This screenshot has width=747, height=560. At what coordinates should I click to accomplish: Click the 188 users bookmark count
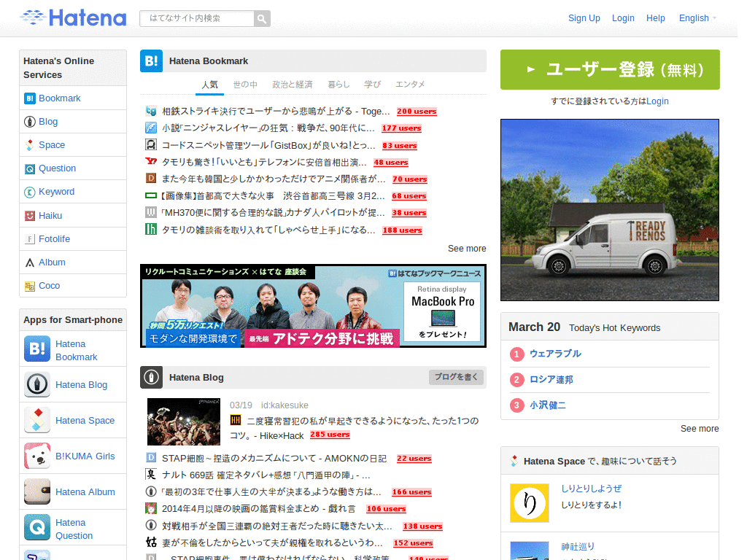coord(403,230)
